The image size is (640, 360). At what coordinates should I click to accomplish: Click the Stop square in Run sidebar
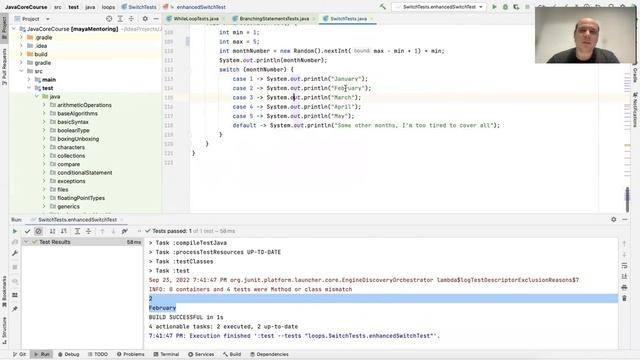[x=15, y=267]
